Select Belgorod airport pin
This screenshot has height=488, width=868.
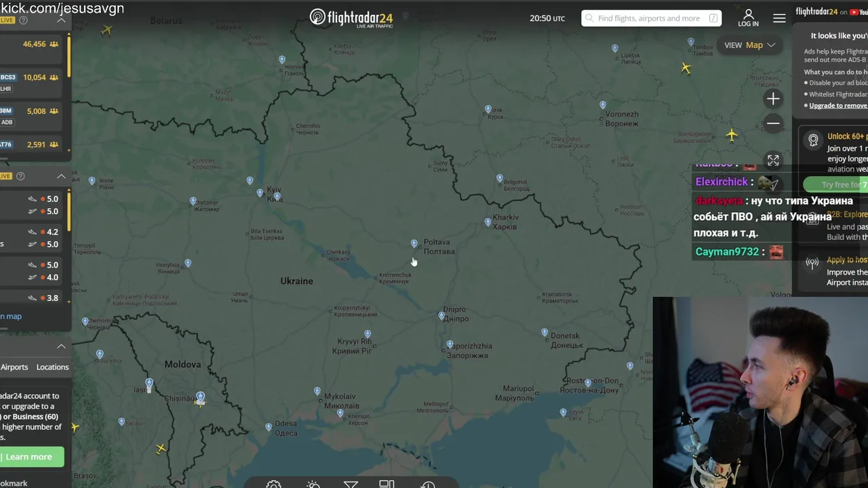tap(500, 179)
